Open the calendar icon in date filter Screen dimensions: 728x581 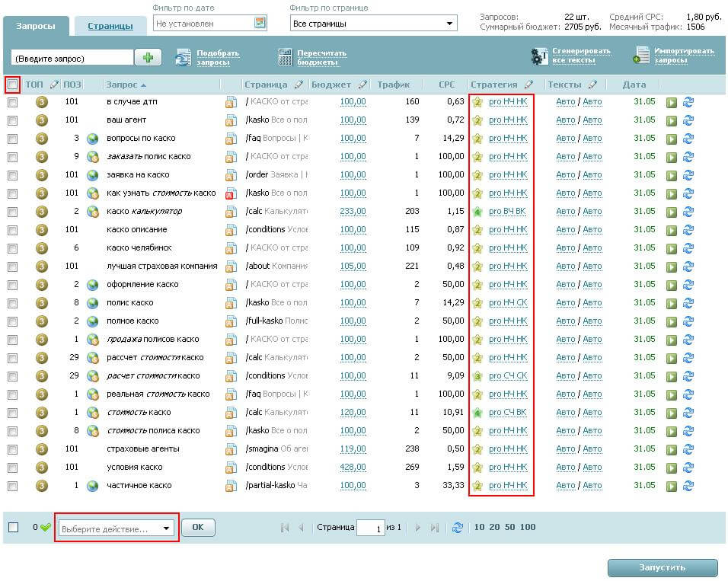260,24
